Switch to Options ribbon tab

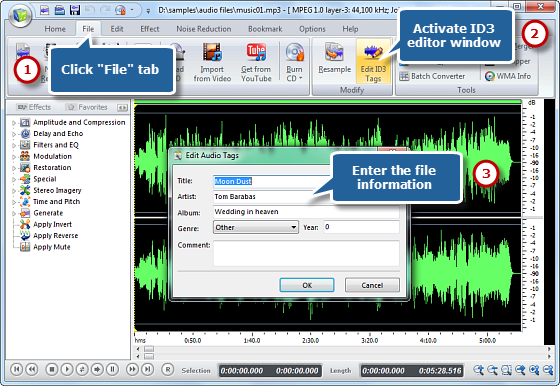312,29
